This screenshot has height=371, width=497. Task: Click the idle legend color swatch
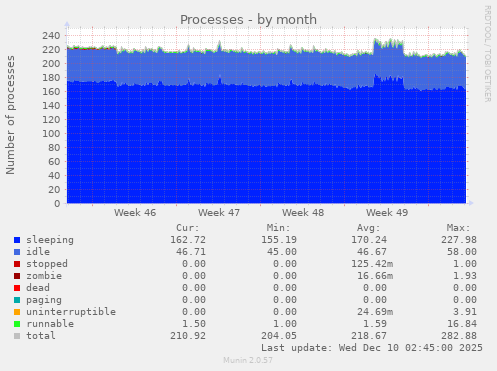(17, 252)
